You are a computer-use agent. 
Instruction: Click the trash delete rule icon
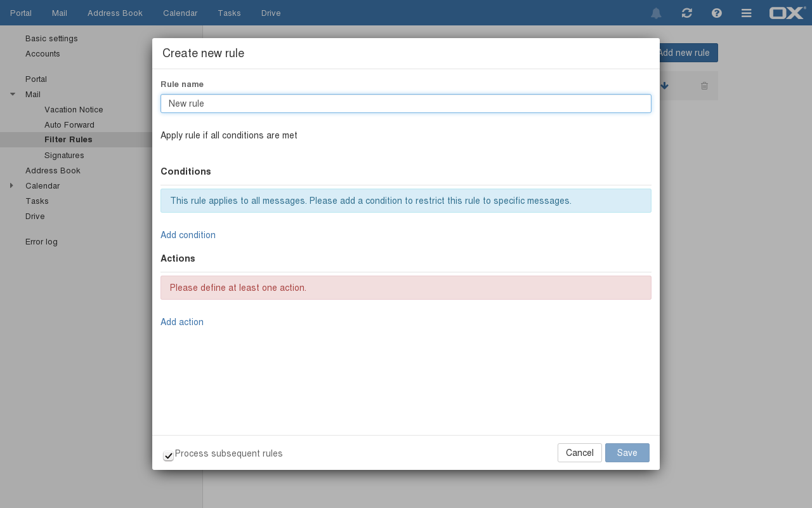(704, 86)
